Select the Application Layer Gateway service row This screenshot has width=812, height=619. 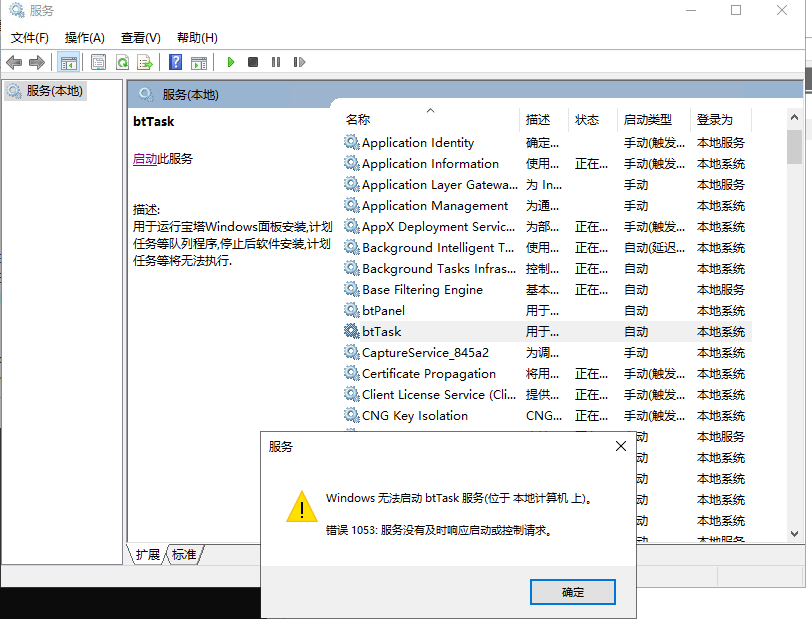tap(546, 185)
